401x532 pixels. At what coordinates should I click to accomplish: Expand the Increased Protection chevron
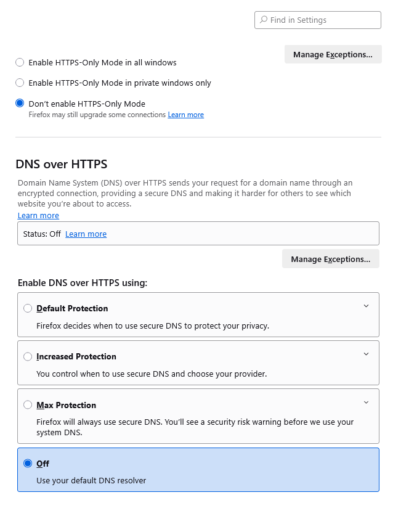[x=366, y=354]
